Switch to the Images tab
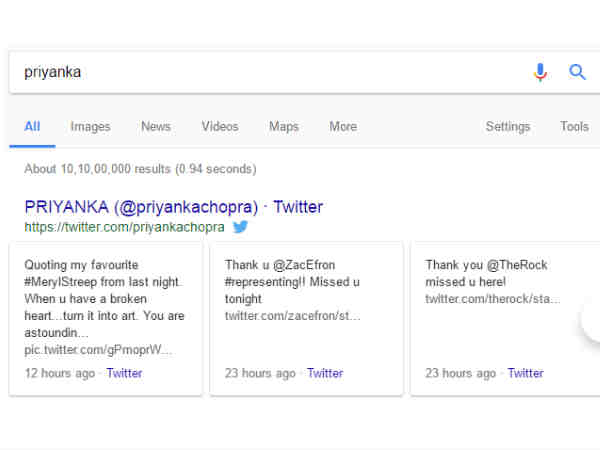 tap(90, 127)
